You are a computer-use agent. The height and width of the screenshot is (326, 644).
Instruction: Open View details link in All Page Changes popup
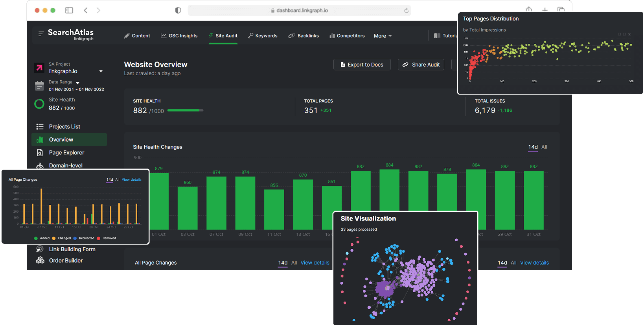(x=131, y=180)
